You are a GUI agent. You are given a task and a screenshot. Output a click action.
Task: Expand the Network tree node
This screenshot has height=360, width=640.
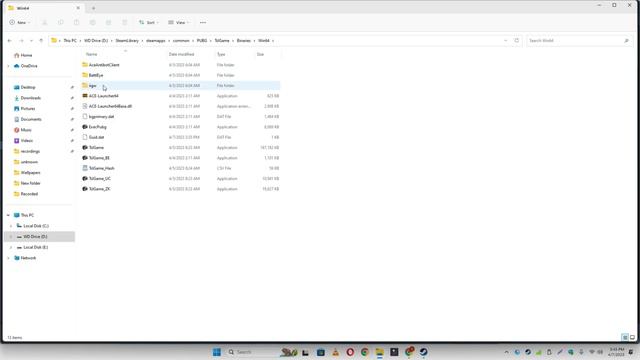(x=8, y=258)
